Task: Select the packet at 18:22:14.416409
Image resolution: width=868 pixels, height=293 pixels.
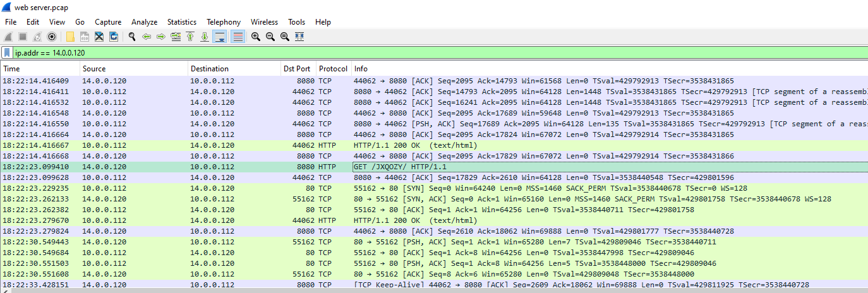Action: [434, 81]
